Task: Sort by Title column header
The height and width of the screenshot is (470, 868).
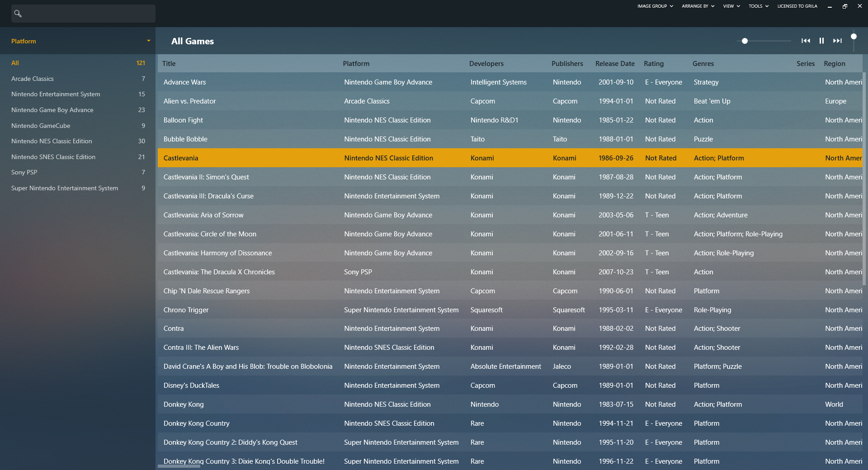Action: (x=169, y=64)
